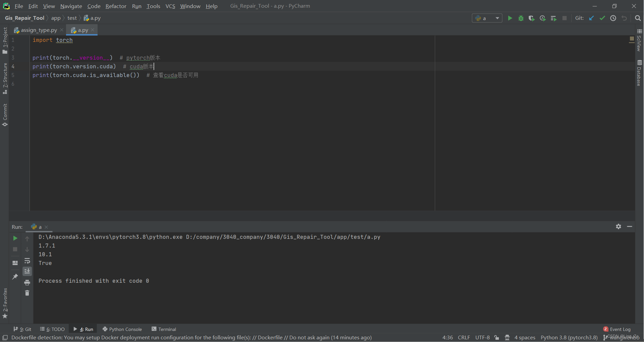Click the 'test' breadcrumb folder
Viewport: 644px width, 342px height.
pyautogui.click(x=72, y=18)
